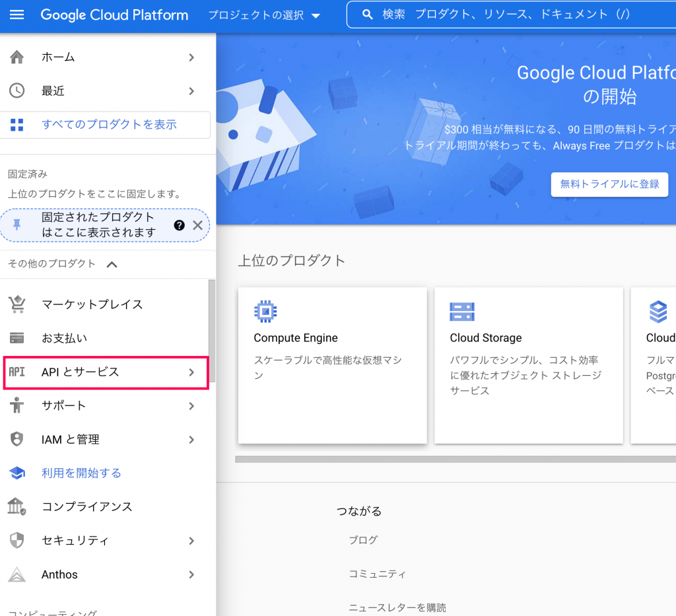Click the product cards horizontal scrollbar
This screenshot has height=616, width=676.
(456, 460)
